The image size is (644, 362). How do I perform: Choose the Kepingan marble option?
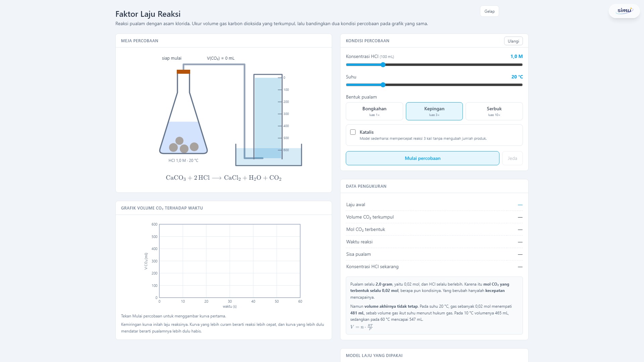coord(434,111)
